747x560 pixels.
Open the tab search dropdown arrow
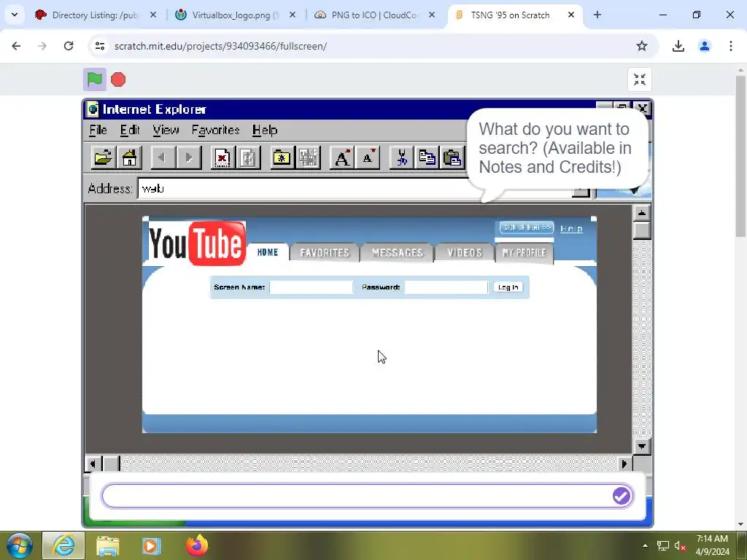pos(15,15)
